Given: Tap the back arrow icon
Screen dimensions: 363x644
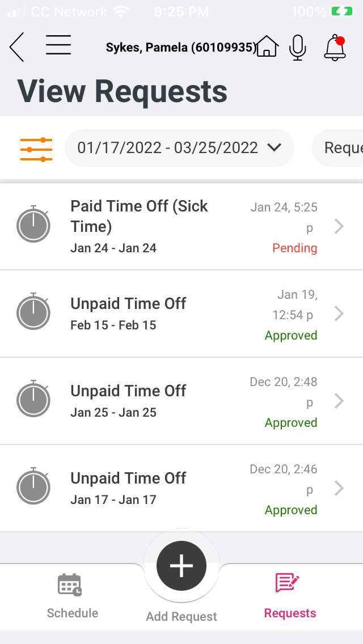Looking at the screenshot, I should (17, 47).
